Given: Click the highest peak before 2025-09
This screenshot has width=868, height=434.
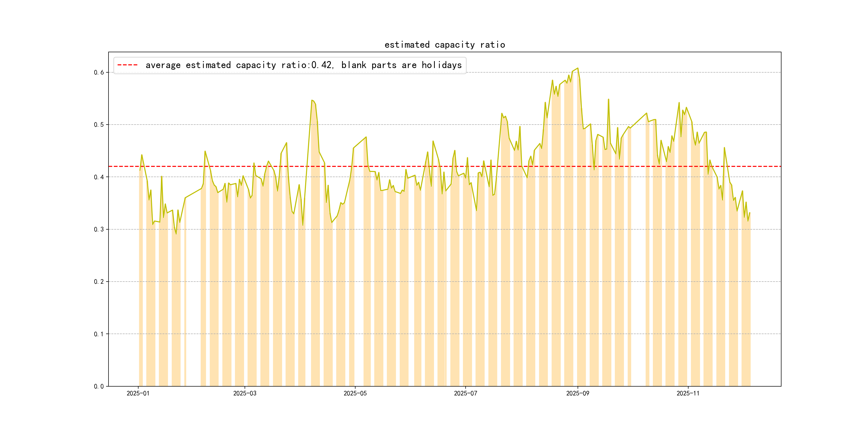Looking at the screenshot, I should pos(578,68).
